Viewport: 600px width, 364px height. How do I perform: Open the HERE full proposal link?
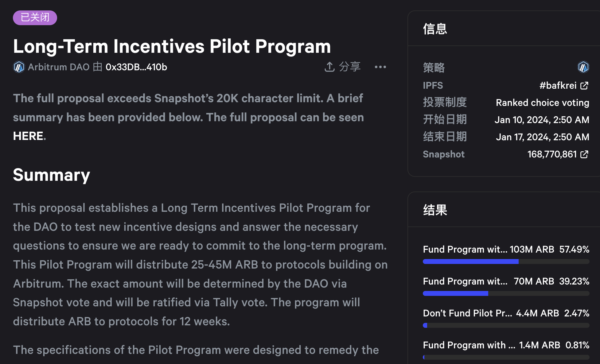coord(28,136)
